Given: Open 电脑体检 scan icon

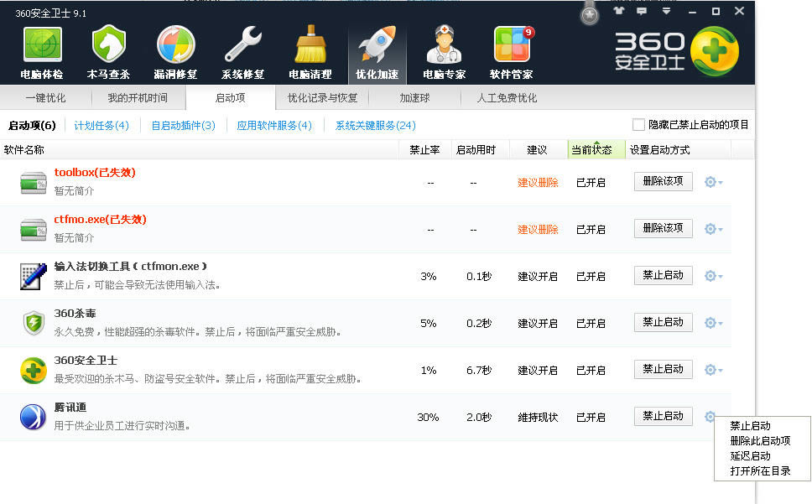Looking at the screenshot, I should [x=41, y=49].
